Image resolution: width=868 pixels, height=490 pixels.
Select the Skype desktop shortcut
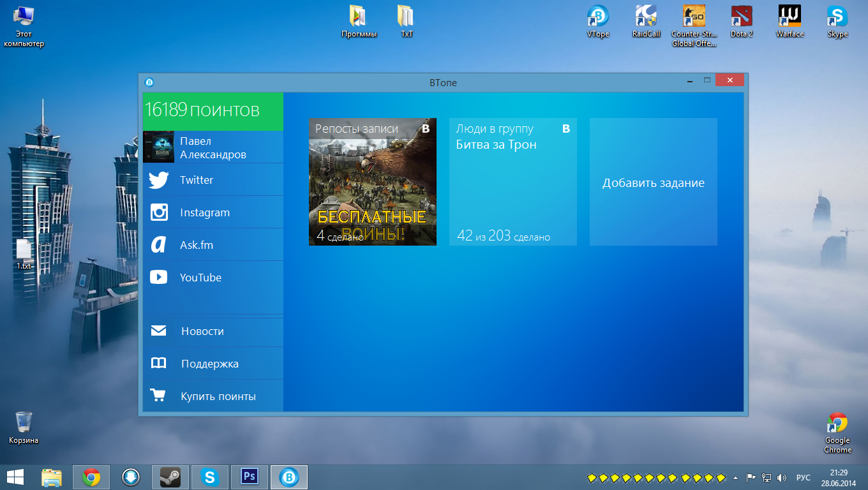click(837, 22)
